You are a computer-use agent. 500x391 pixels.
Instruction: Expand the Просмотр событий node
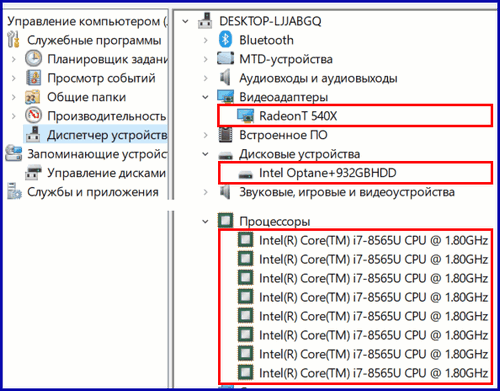click(14, 78)
